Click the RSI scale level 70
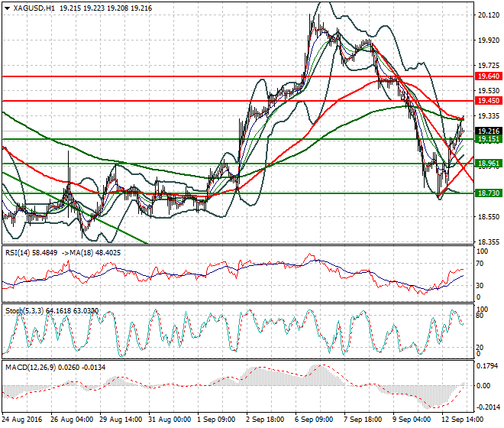Screen dimensions: 504x428 tap(480, 264)
